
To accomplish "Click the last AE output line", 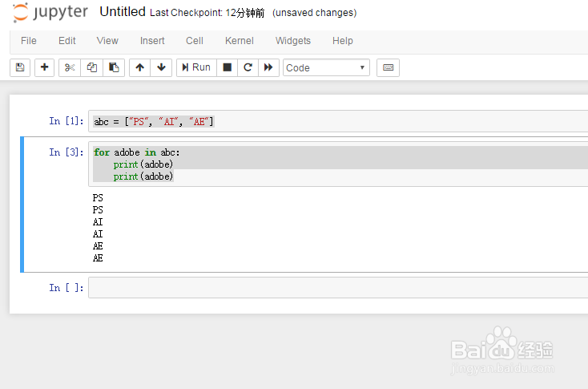I will [x=98, y=258].
